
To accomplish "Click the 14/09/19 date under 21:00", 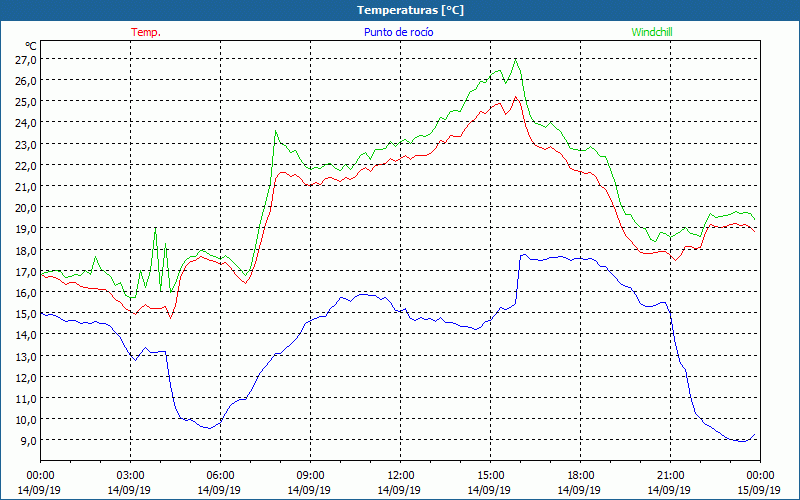I will click(x=669, y=490).
